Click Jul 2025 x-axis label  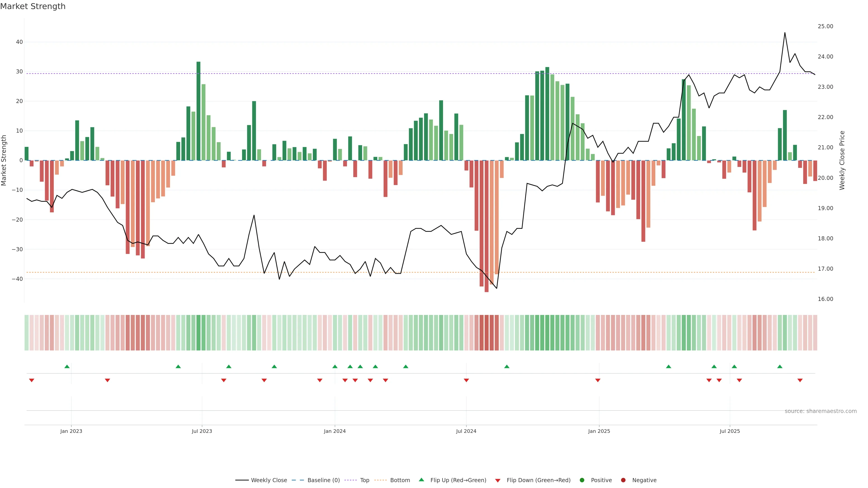(729, 431)
